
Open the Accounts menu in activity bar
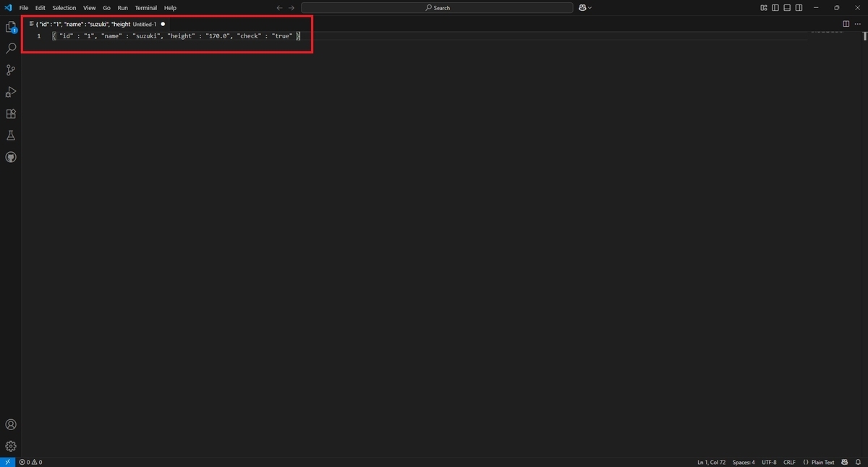click(x=10, y=424)
